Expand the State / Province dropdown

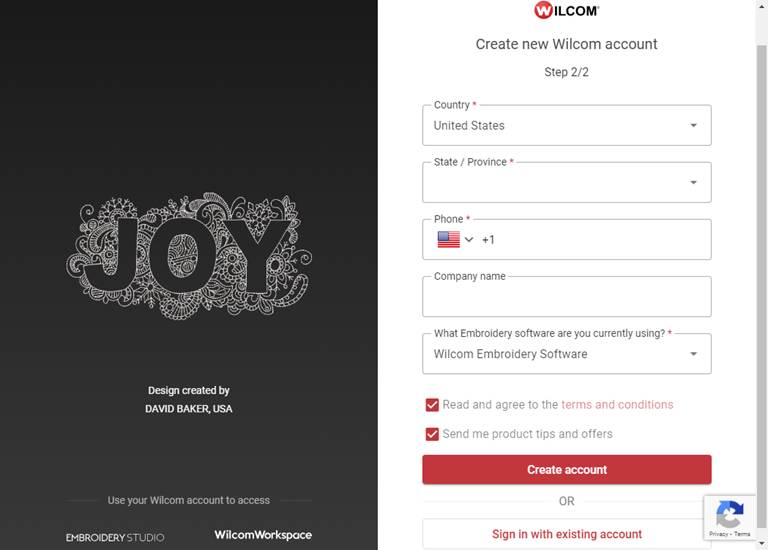566,183
